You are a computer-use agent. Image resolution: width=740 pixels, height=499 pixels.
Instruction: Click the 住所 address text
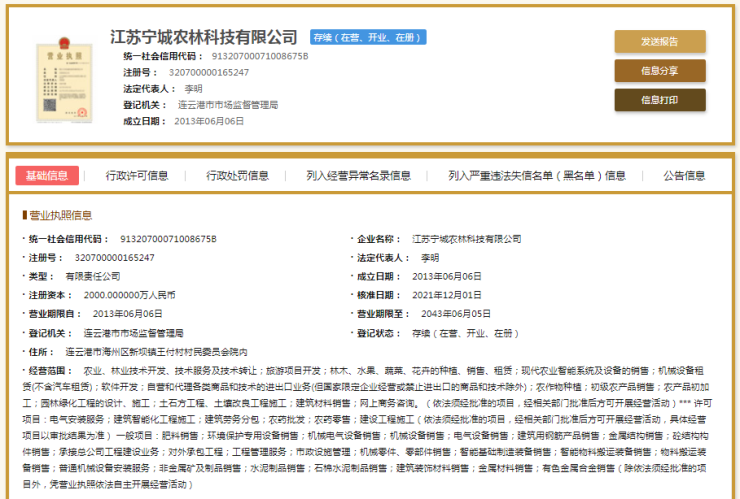(156, 352)
